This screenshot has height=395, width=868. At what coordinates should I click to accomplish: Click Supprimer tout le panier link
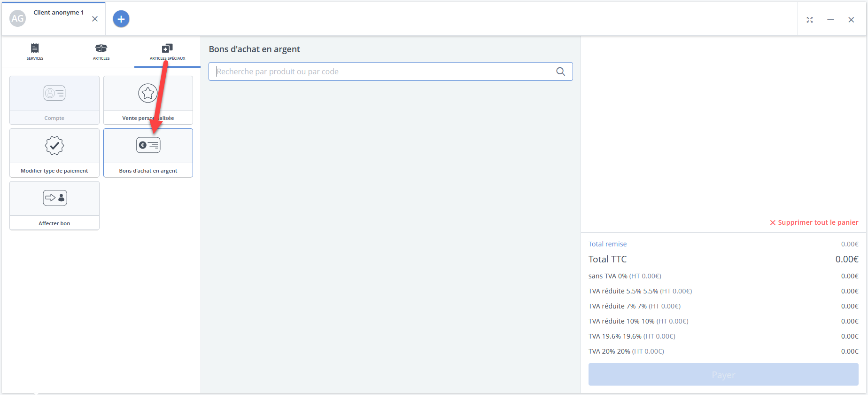coord(814,222)
